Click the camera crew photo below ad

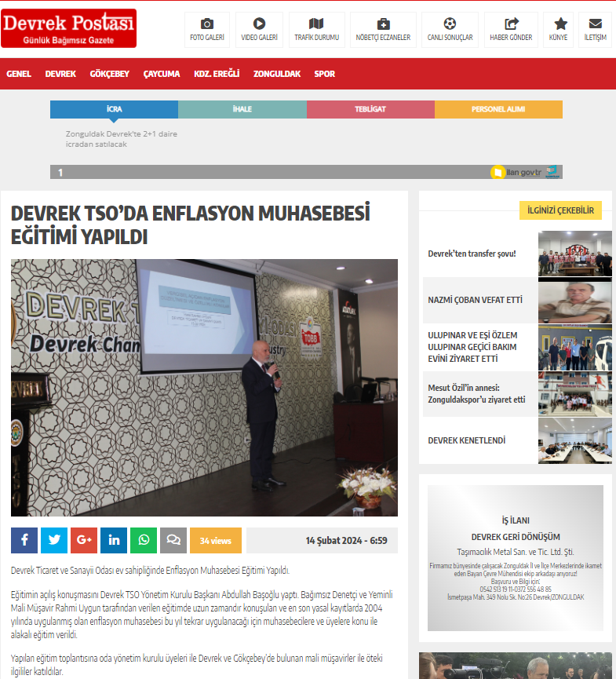pyautogui.click(x=515, y=666)
